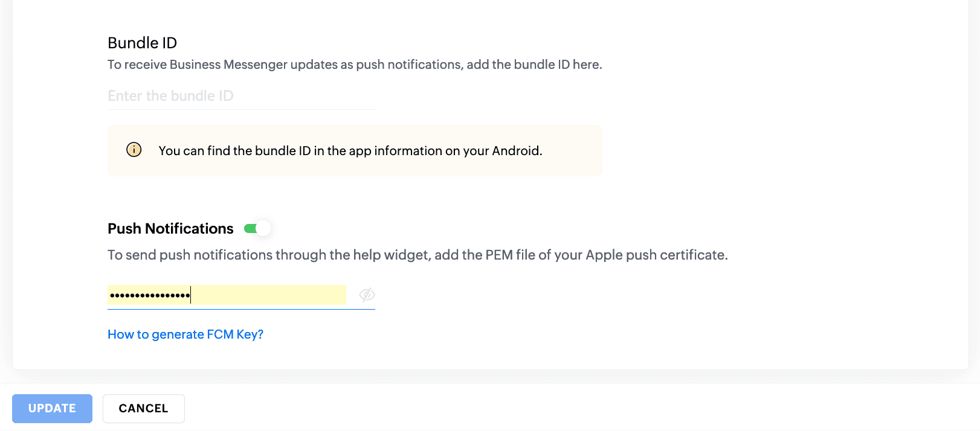Click the Apple push certificate phrase

pos(656,255)
